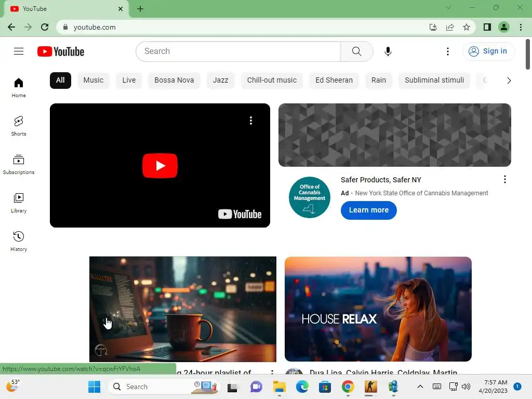The image size is (532, 399).
Task: Bookmark this tab with star icon
Action: [467, 27]
